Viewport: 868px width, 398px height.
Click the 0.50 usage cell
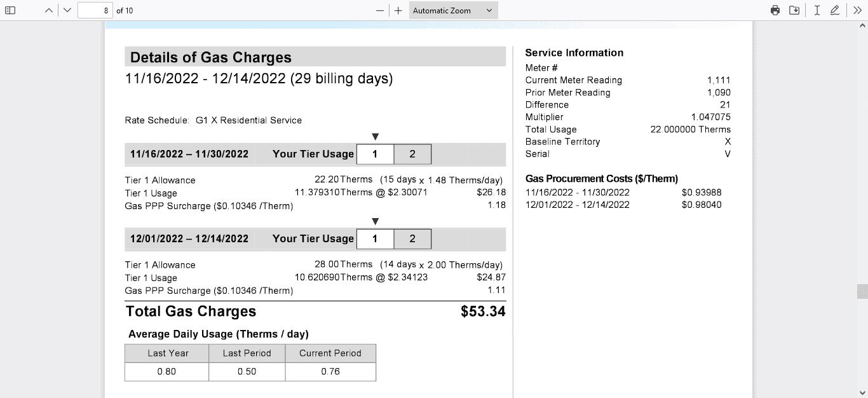247,372
